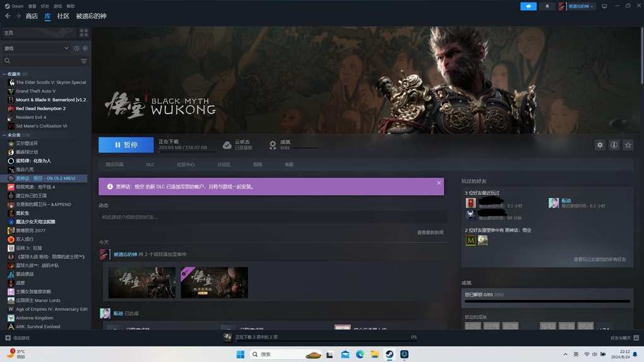Viewport: 644px width, 362px height.
Task: Dismiss the purple DLC notification banner
Action: (x=439, y=183)
